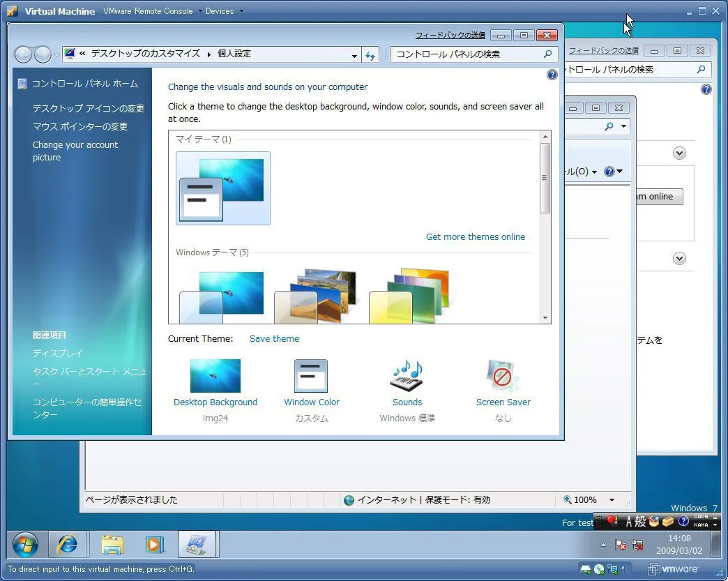
Task: Click the Save theme link
Action: 274,339
